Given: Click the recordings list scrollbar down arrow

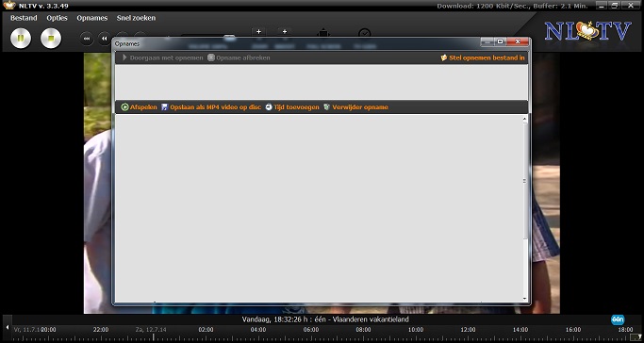Looking at the screenshot, I should pyautogui.click(x=525, y=299).
